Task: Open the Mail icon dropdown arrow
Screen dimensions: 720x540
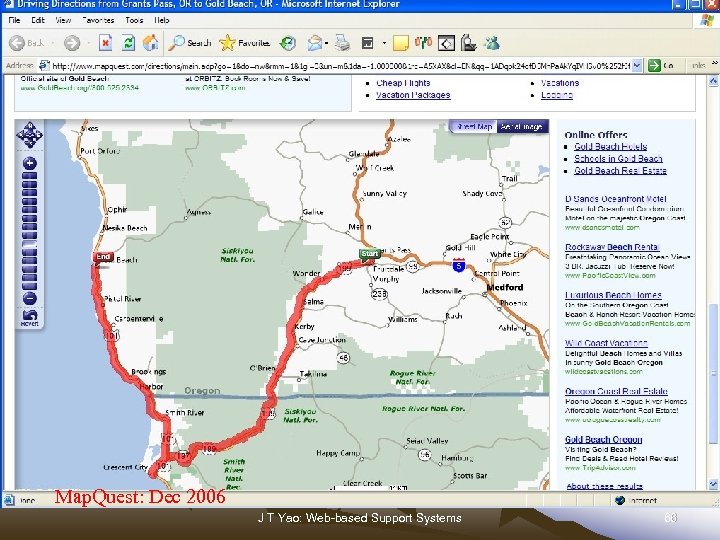Action: point(326,43)
